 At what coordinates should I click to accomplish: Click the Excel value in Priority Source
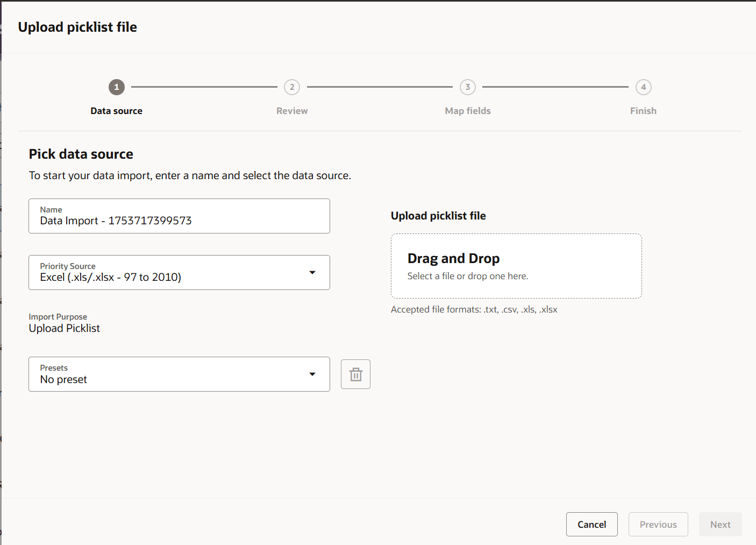point(111,278)
